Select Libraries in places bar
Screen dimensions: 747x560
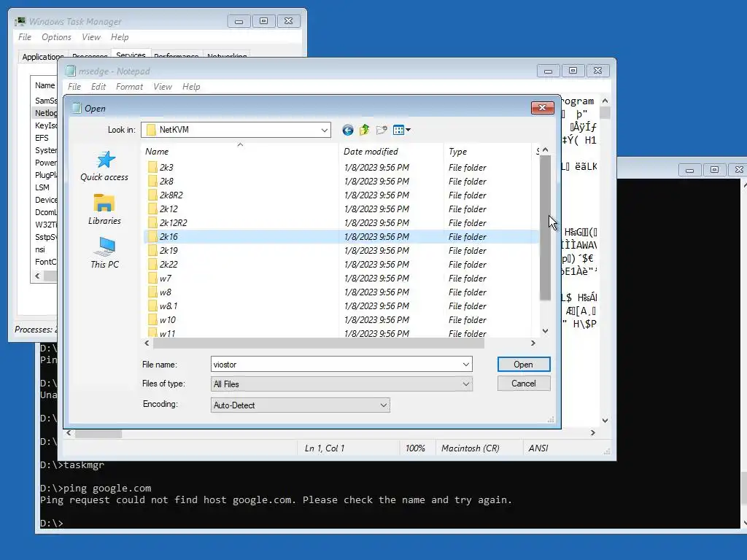(x=104, y=209)
